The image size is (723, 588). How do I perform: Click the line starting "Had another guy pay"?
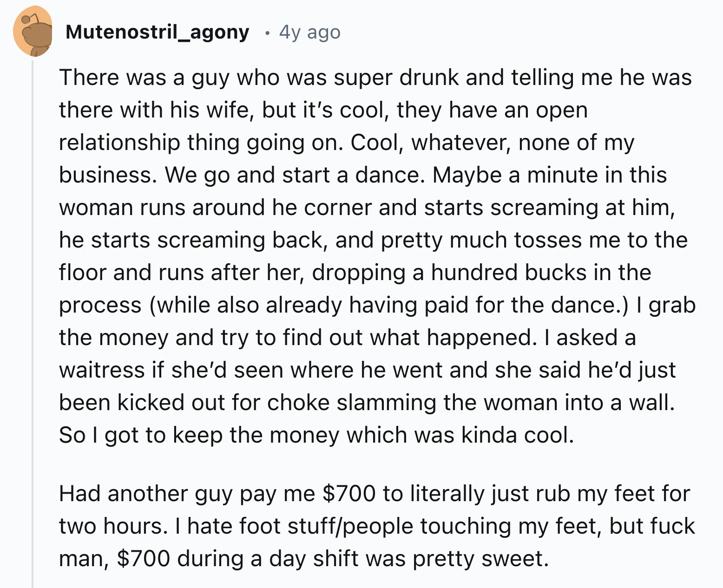(375, 494)
